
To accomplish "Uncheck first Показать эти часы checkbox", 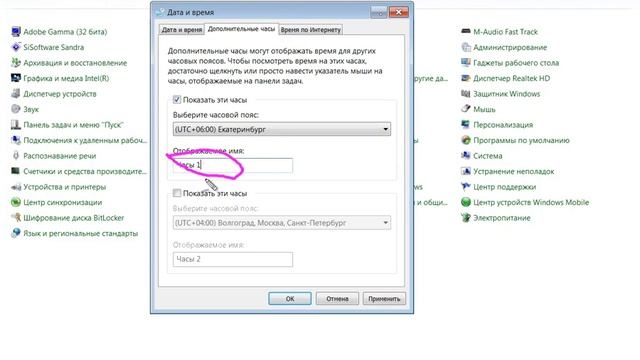I will tap(177, 100).
